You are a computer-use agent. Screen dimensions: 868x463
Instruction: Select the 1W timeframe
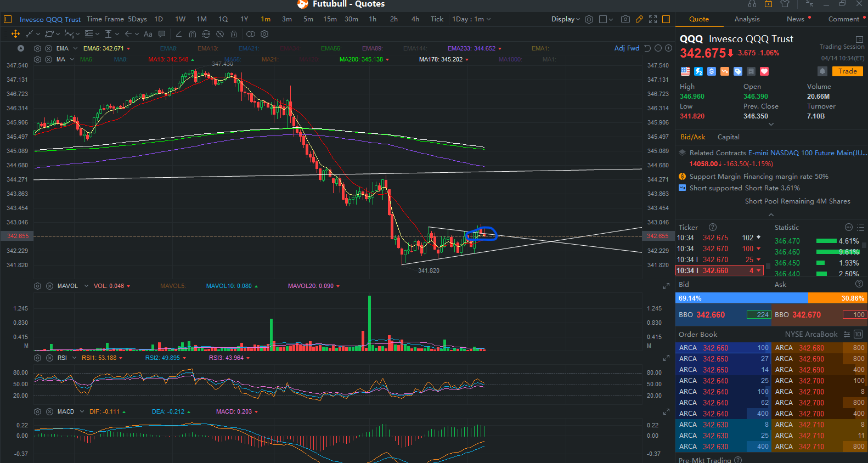180,19
